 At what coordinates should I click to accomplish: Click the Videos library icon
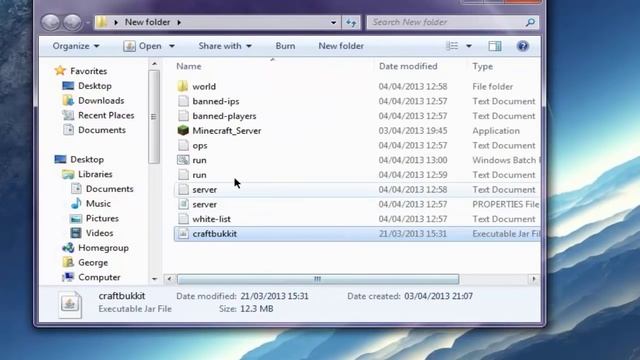click(x=76, y=233)
